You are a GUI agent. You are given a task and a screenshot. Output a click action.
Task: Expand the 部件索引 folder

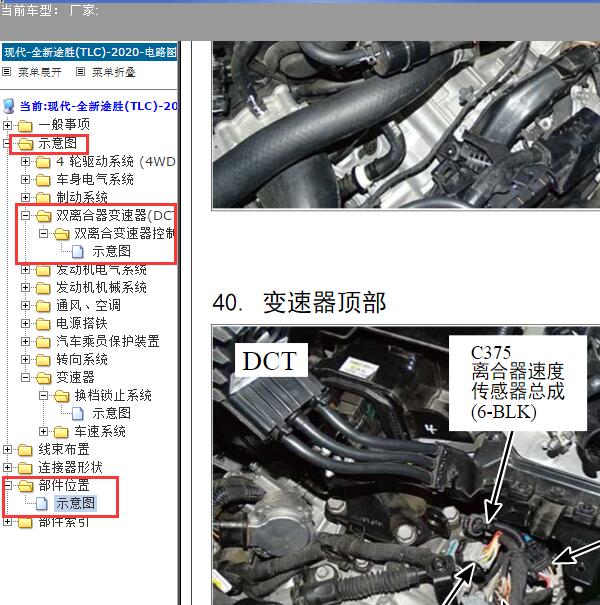(7, 522)
